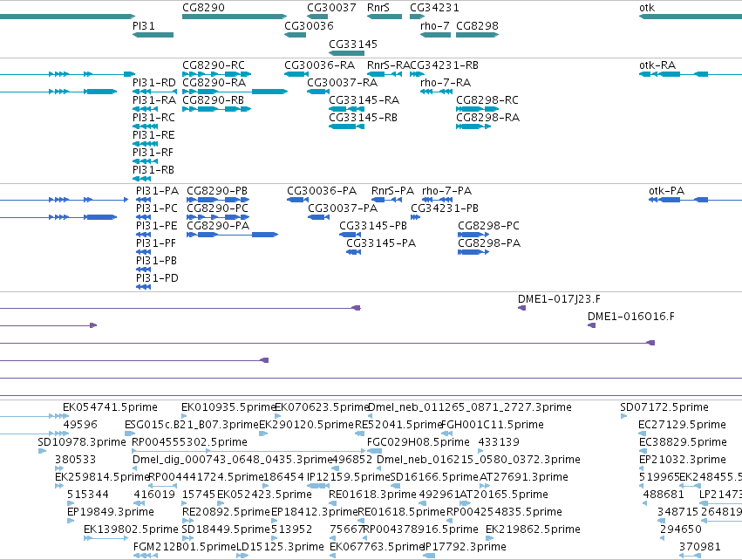Select the EC27129.5prime EST label
This screenshot has width=742, height=560.
(x=682, y=425)
